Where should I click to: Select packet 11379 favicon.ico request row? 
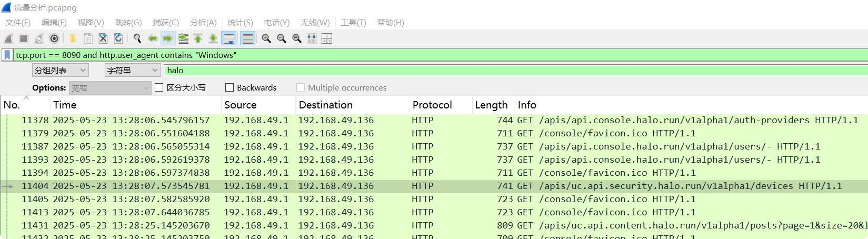tap(434, 133)
